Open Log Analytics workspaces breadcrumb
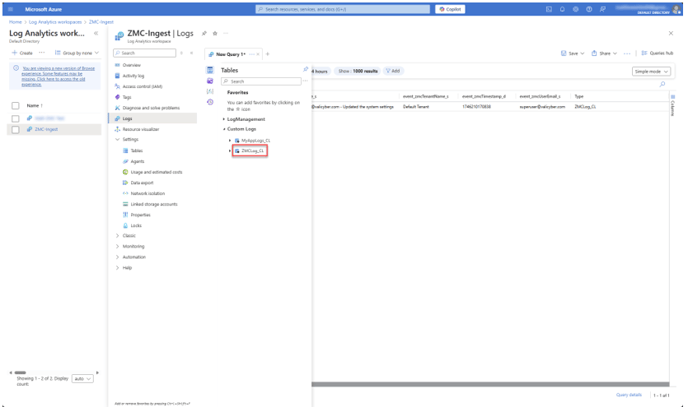688x407 pixels. (55, 22)
